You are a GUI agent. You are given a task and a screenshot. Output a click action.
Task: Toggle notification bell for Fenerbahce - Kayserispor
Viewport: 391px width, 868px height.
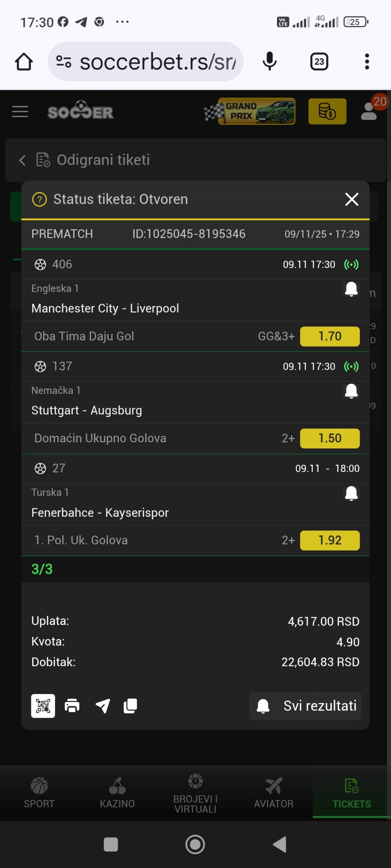351,493
